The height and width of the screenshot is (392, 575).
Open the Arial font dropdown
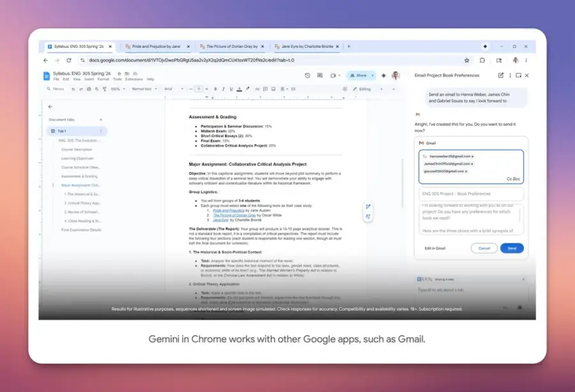click(174, 89)
